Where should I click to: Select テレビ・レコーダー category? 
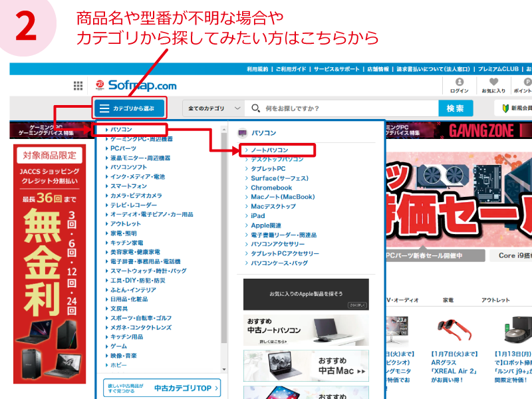point(134,205)
